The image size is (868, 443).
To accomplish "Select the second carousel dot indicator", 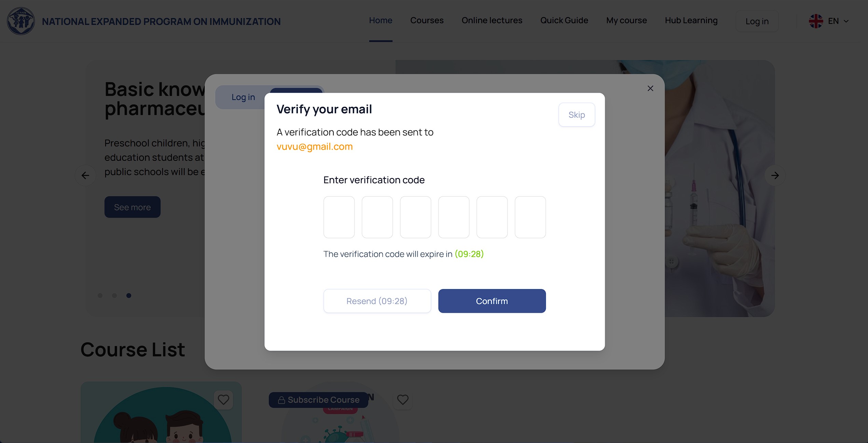I will point(114,296).
